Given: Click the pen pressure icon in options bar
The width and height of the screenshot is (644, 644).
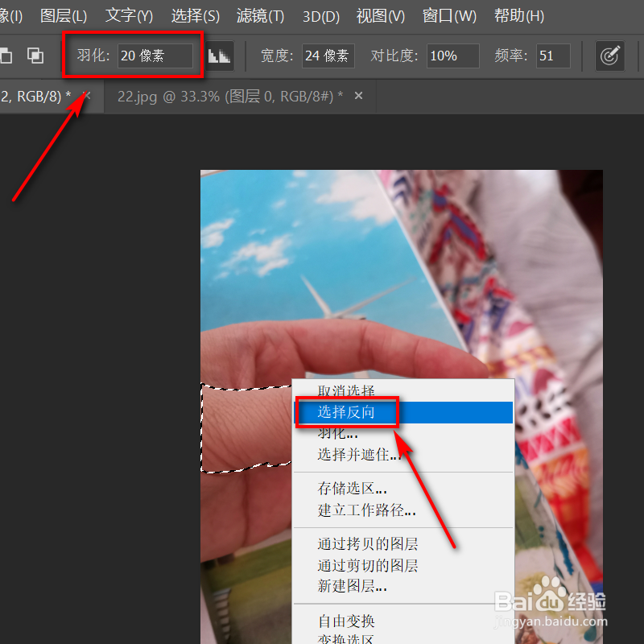Looking at the screenshot, I should [610, 56].
